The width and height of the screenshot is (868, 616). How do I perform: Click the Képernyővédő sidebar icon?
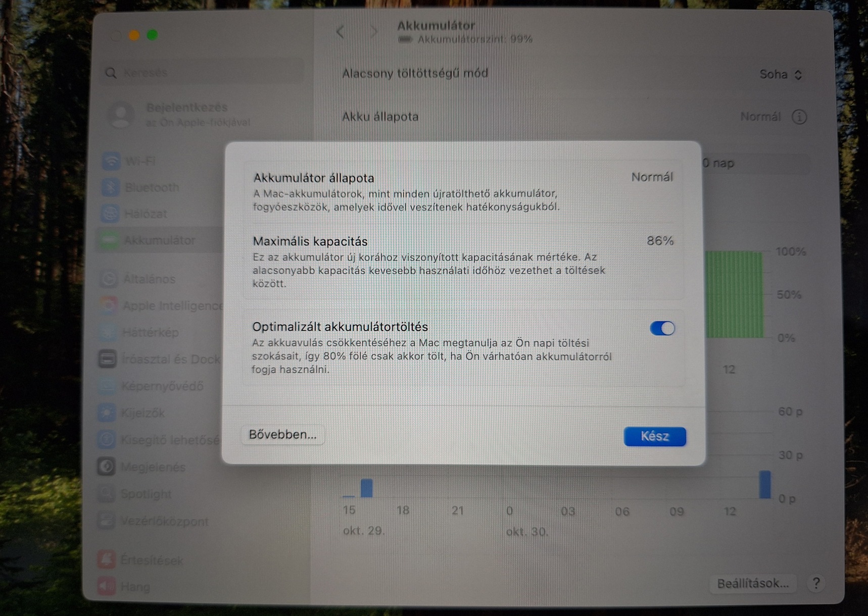(107, 386)
